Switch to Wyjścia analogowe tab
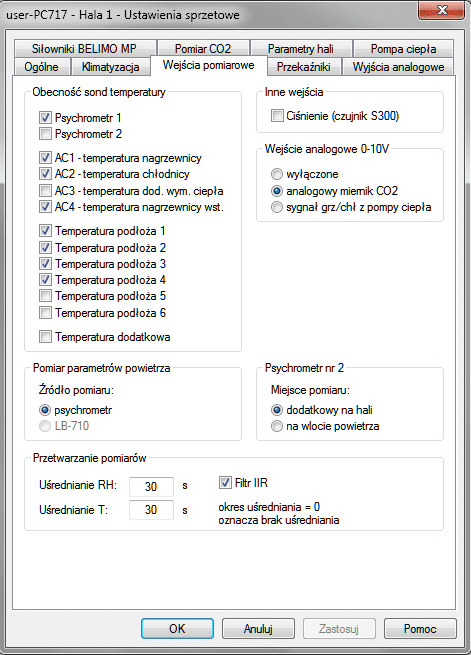 point(398,67)
